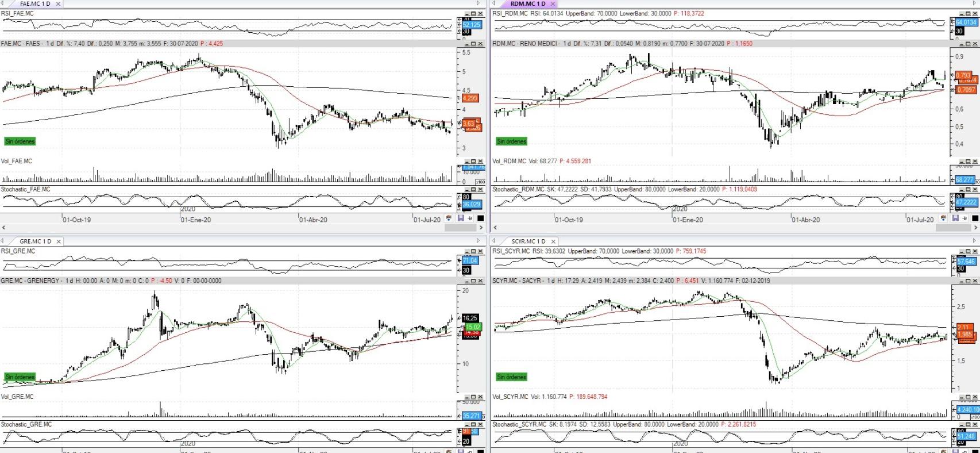Switch to the RDM.MC 1 D tab
Viewport: 980px width, 453px height.
tap(527, 3)
